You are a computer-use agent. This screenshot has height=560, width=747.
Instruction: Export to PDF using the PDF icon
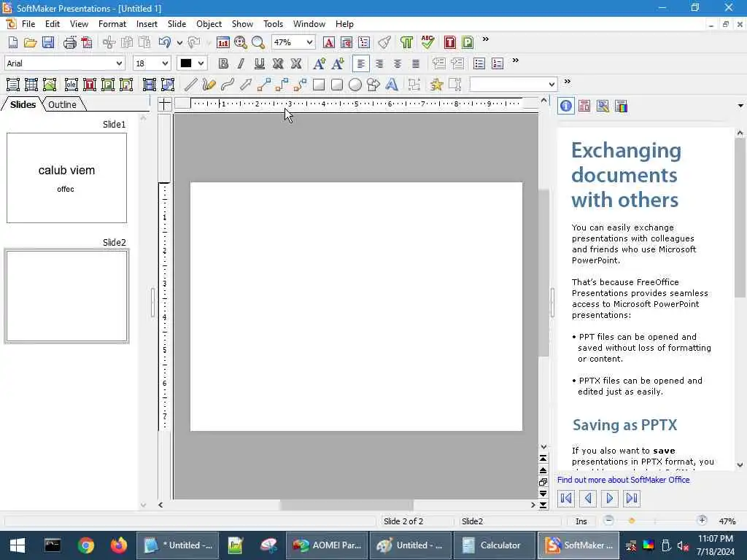pos(88,42)
